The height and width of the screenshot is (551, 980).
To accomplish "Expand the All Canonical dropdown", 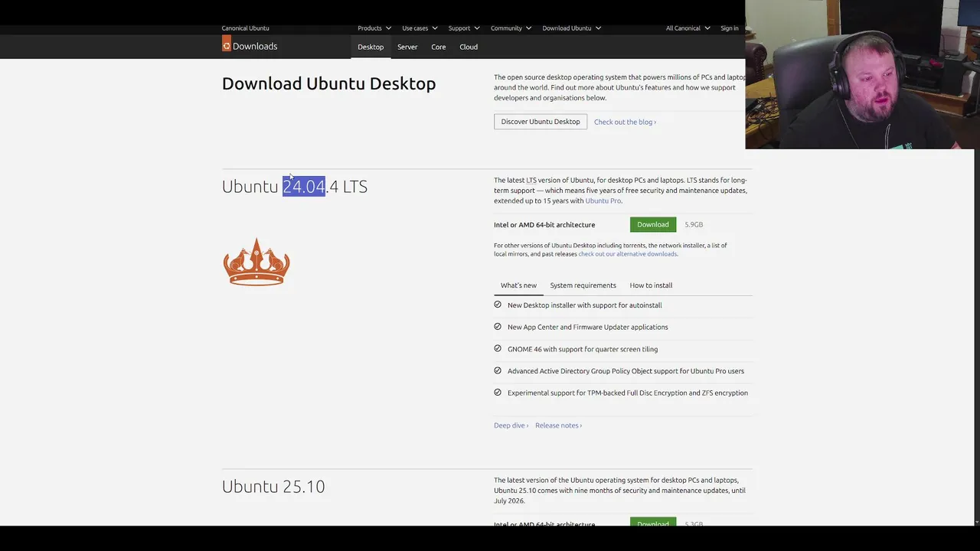I will 688,28.
